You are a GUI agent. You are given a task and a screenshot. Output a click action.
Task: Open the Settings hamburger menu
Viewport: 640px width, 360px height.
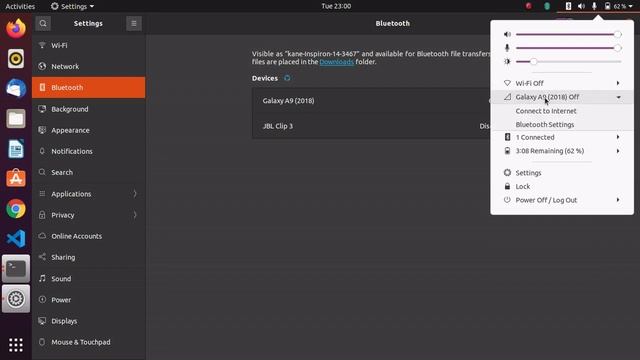click(x=133, y=23)
